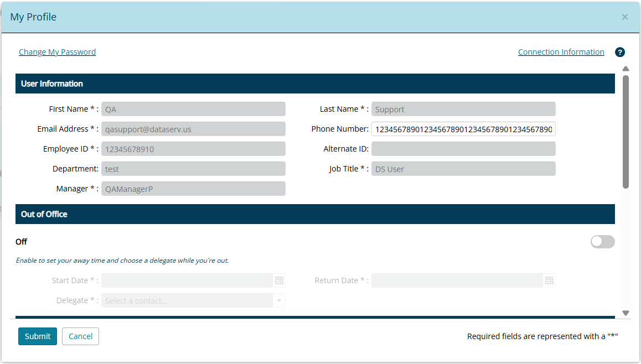This screenshot has height=364, width=641.
Task: Click into the Phone Number field
Action: (x=463, y=129)
